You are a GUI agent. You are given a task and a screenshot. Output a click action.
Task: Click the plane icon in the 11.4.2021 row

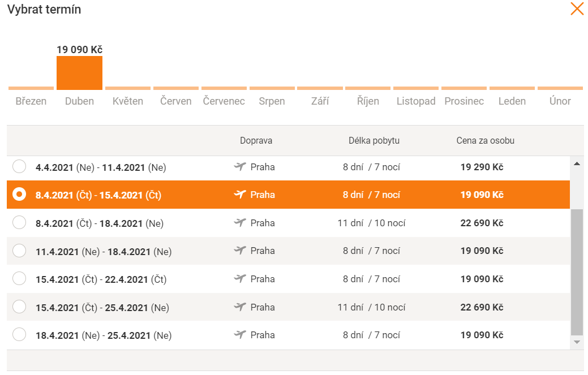pos(240,250)
